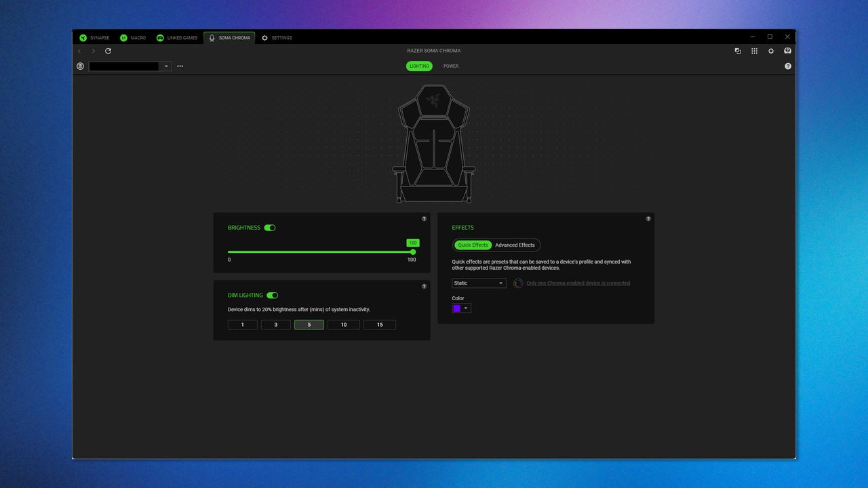Click the refresh icon
This screenshot has height=488, width=868.
coord(108,51)
